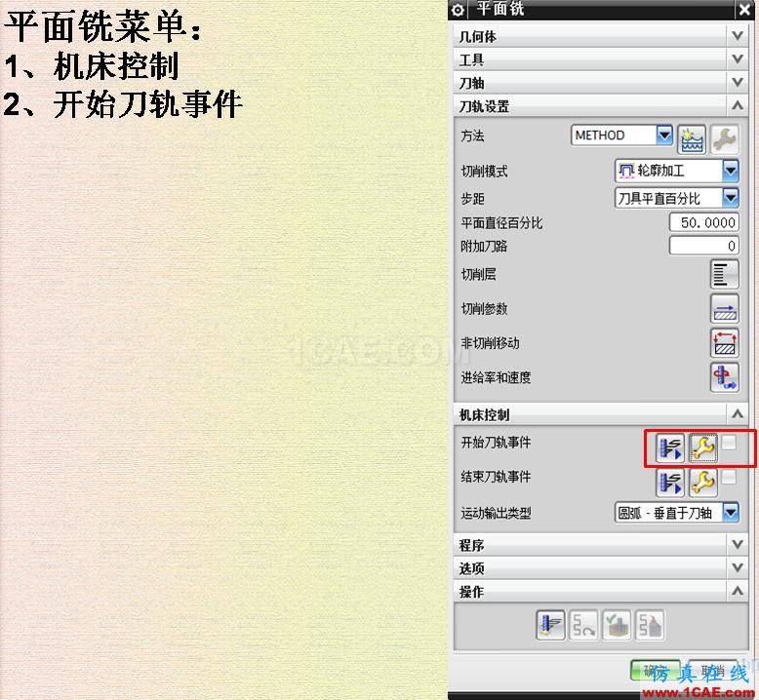Click the 切削模式 label
Viewport: 759px width, 700px height.
tap(484, 172)
